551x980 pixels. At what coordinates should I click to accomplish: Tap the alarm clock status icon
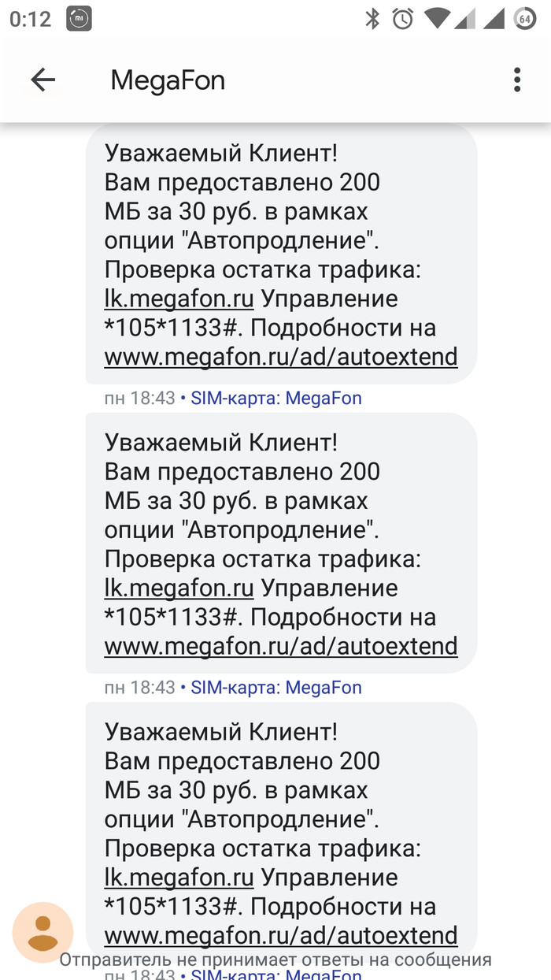[403, 19]
